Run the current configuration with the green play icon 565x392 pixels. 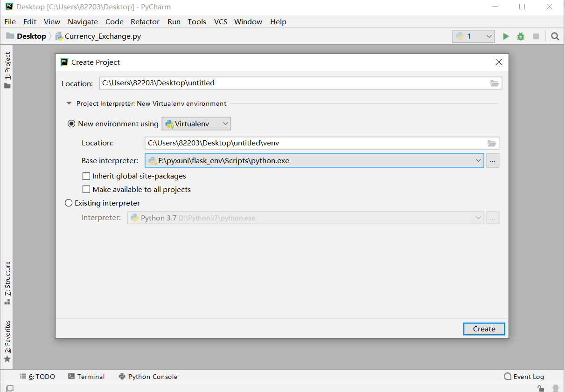click(506, 36)
